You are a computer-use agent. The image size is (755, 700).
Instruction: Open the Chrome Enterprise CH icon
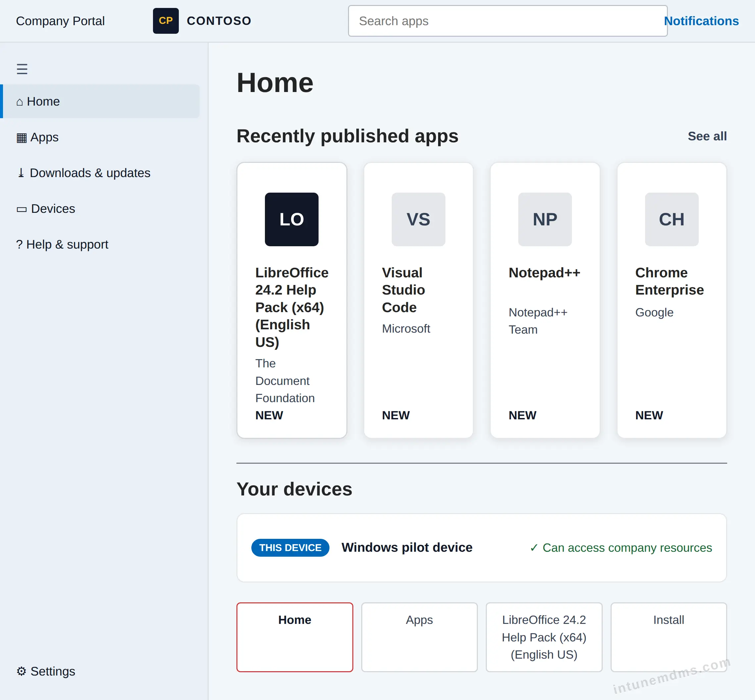(672, 219)
